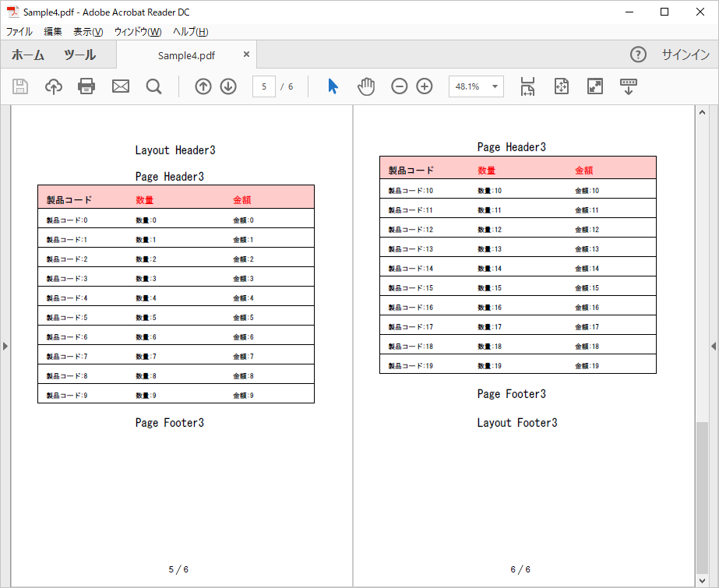Click the cloud upload icon
This screenshot has height=588, width=719.
tap(53, 86)
